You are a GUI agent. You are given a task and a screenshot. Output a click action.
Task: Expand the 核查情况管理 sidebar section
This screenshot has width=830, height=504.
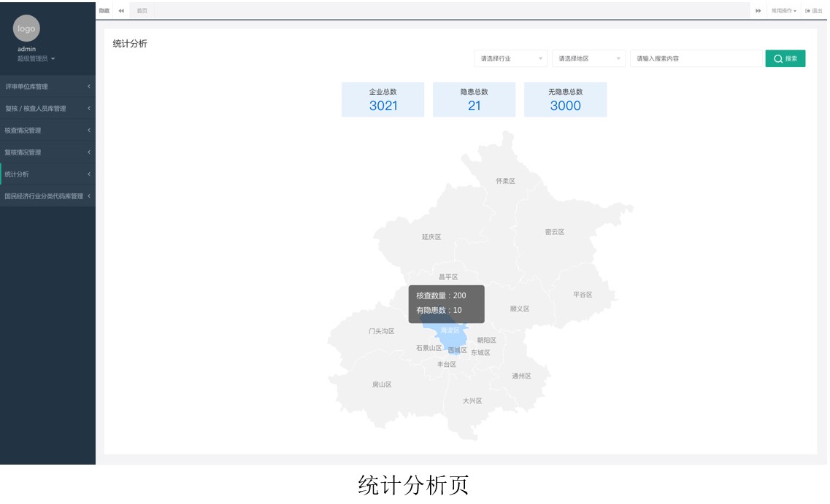[44, 131]
